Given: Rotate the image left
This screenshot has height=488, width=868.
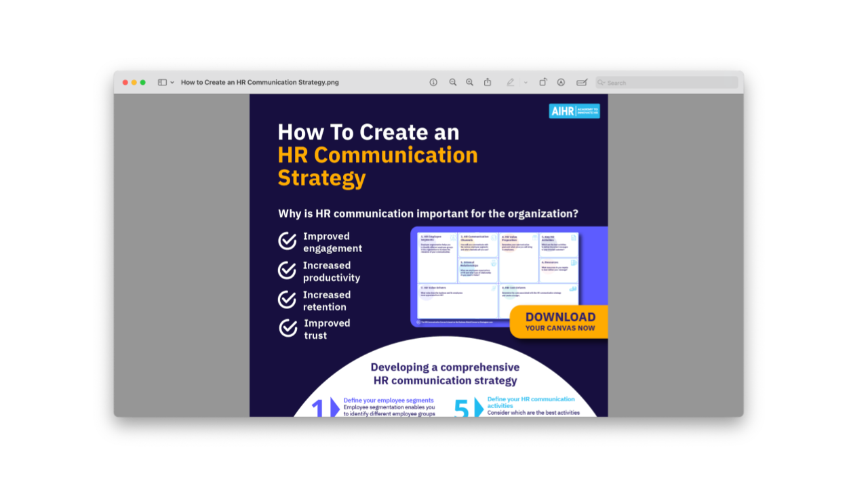Looking at the screenshot, I should point(542,83).
